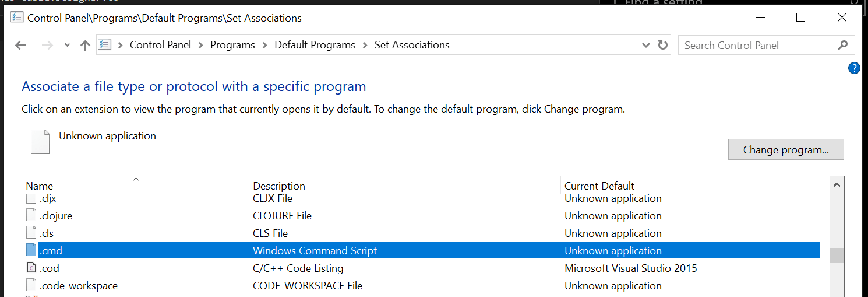Sort by the Current Default column
868x297 pixels.
pos(599,186)
